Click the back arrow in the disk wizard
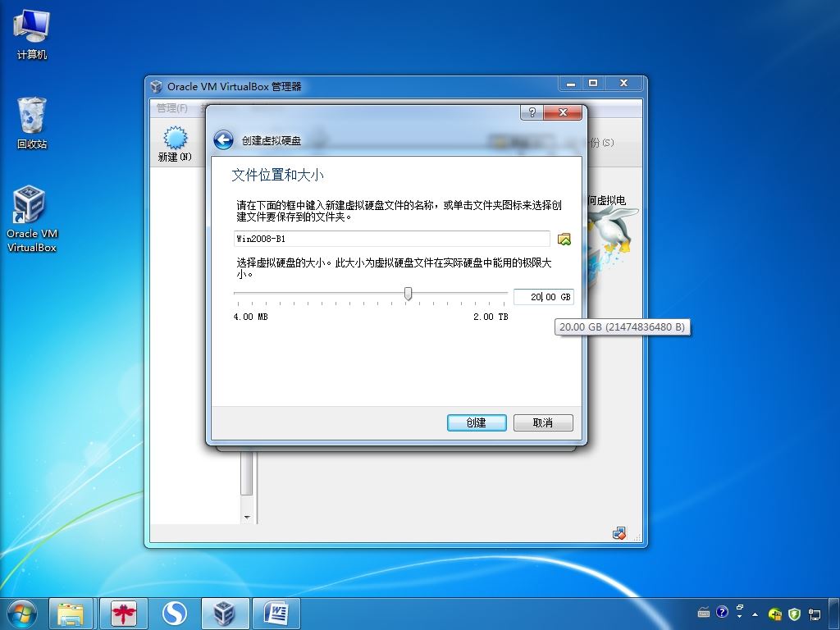The image size is (840, 630). click(x=223, y=139)
